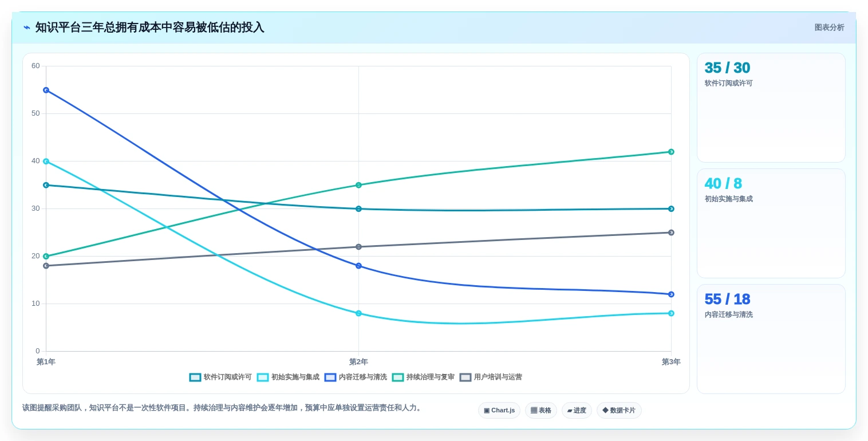
Task: Toggle 软件订阅或许可 series in the legend
Action: click(220, 377)
